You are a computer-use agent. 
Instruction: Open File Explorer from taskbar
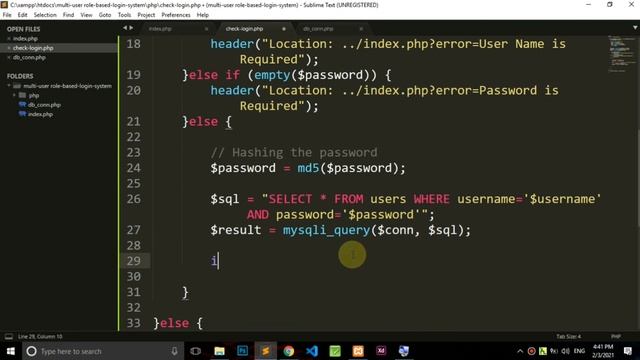[x=219, y=351]
